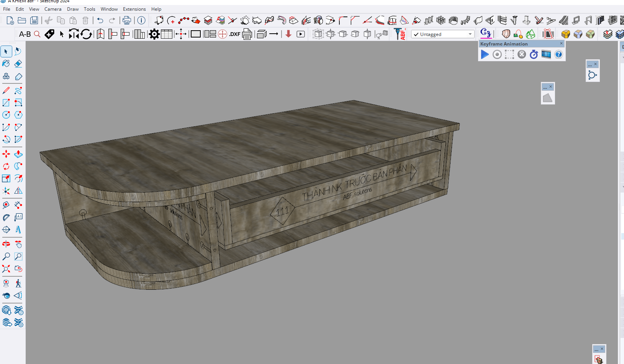Close the Keyframe Animation toolbar
Image resolution: width=624 pixels, height=364 pixels.
point(561,44)
